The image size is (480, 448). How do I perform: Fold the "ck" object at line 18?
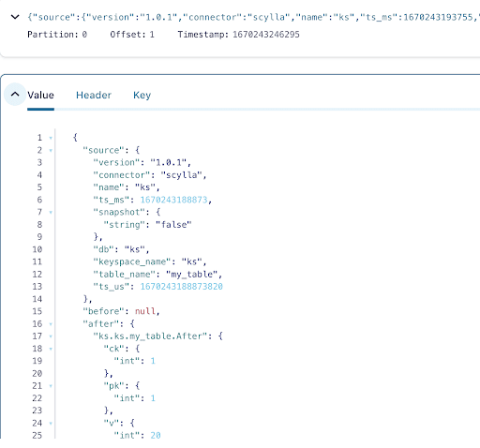[x=51, y=349]
